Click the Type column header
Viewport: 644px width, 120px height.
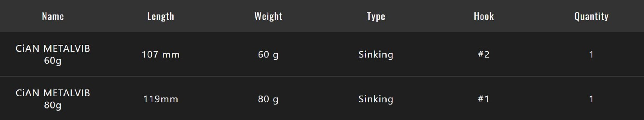tap(376, 16)
